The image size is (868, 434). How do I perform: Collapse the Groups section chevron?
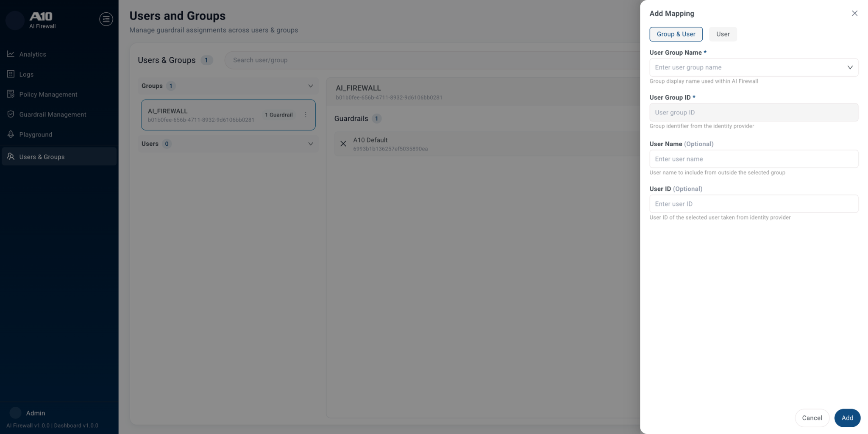tap(310, 86)
